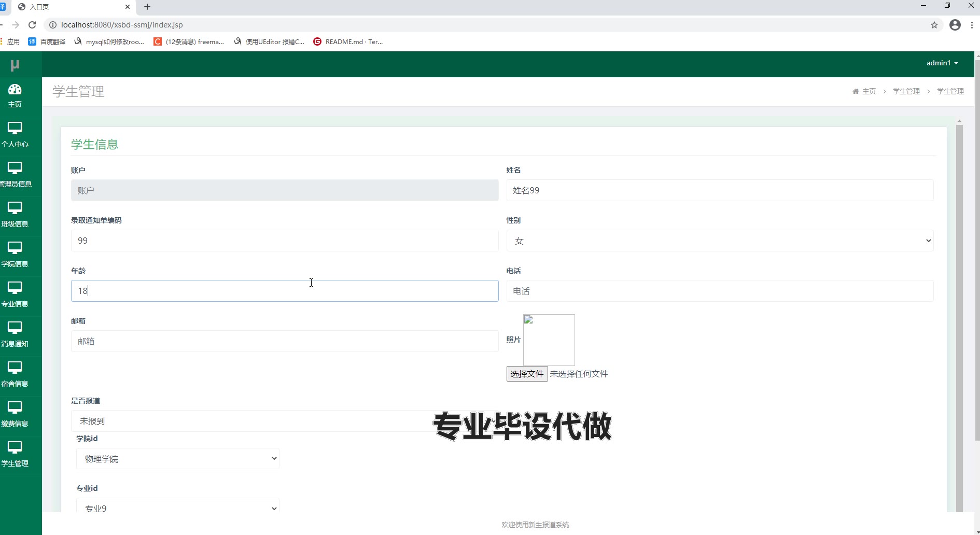The image size is (980, 535).
Task: Close the 入口页 browser tab
Action: [128, 7]
